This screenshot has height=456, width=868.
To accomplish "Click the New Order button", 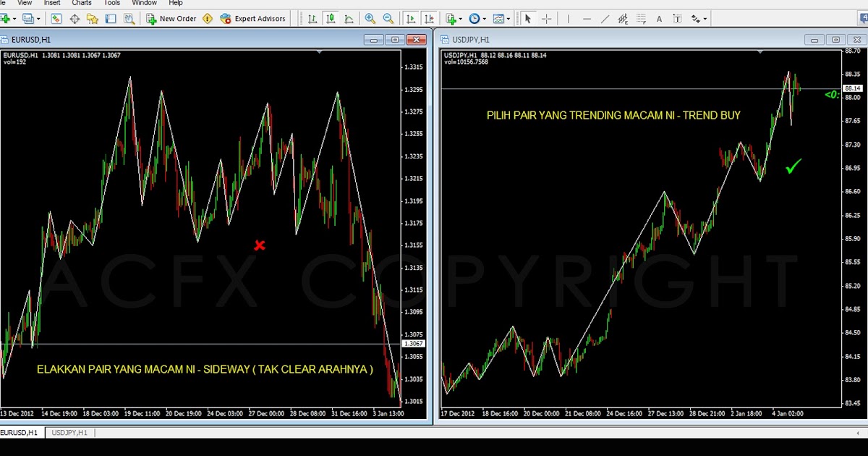I will click(171, 18).
